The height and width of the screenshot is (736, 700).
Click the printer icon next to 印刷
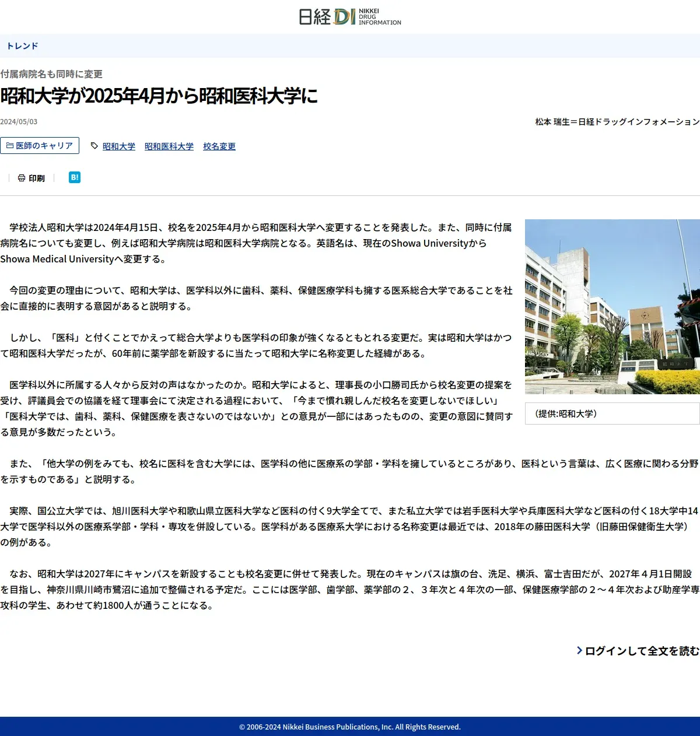pos(22,178)
